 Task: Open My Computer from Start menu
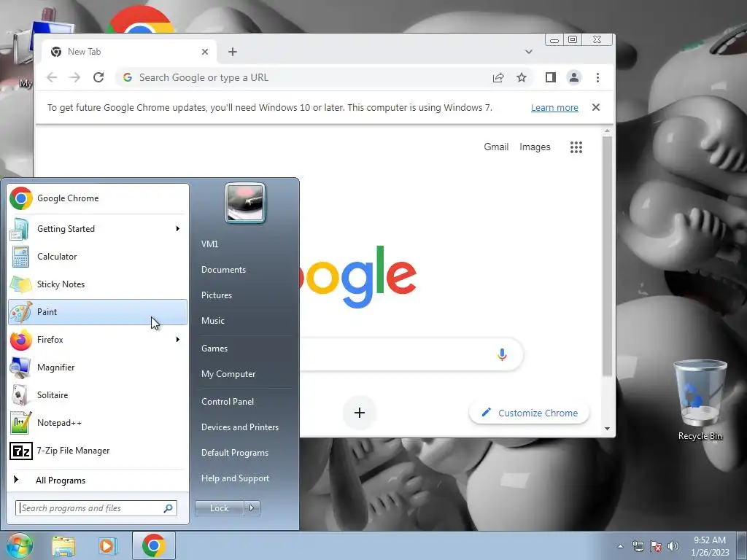point(228,374)
